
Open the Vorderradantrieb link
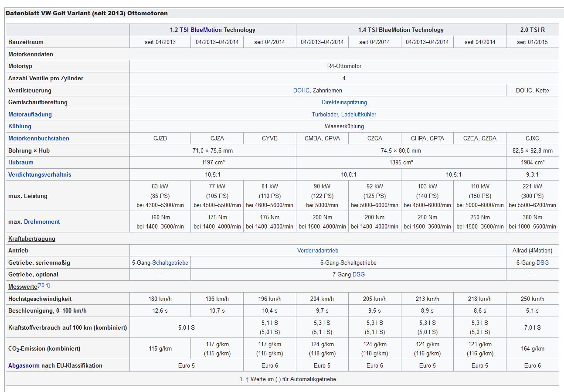pyautogui.click(x=318, y=251)
